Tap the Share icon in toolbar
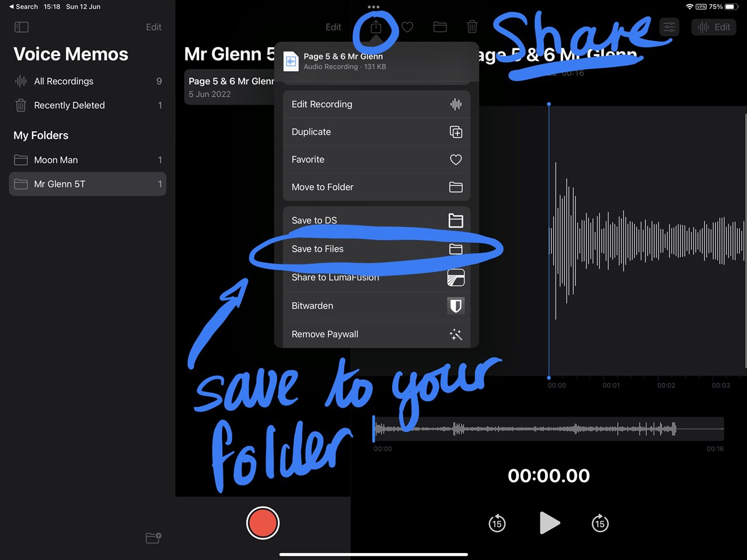The image size is (747, 560). click(x=376, y=27)
